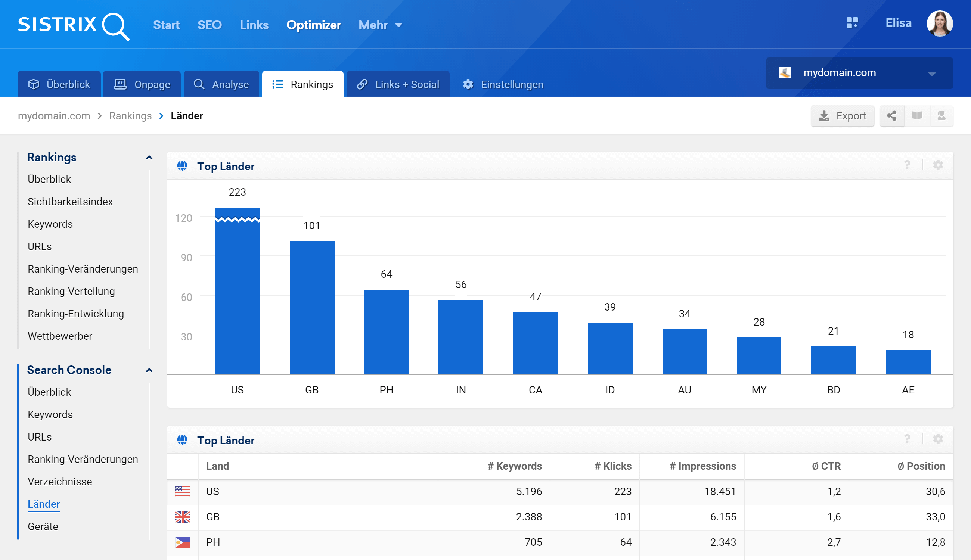Click the share icon next to Export
Image resolution: width=971 pixels, height=560 pixels.
(891, 116)
